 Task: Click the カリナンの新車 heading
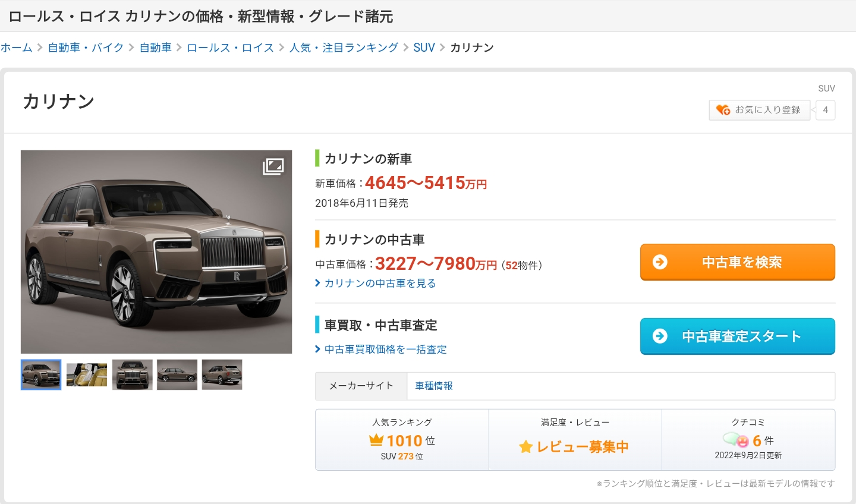point(368,159)
